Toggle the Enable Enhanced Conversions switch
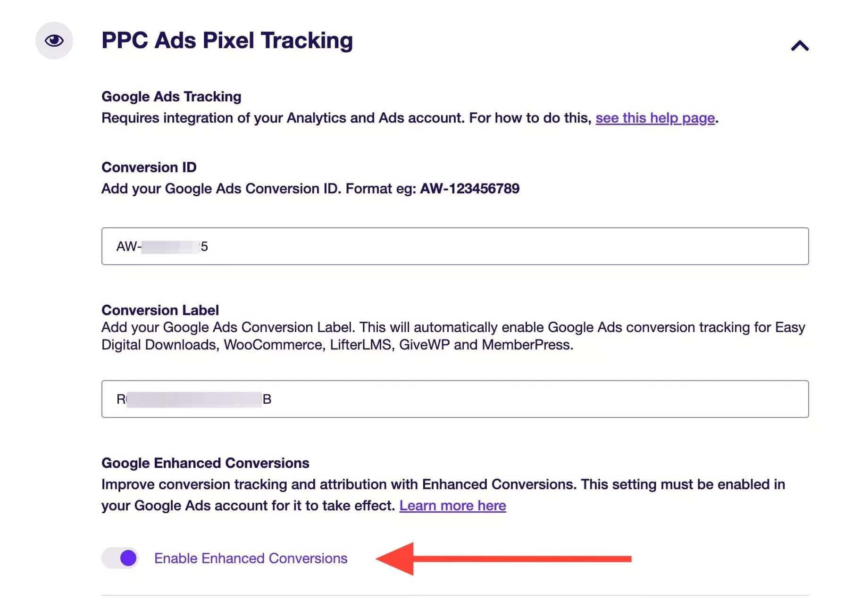Screen dimensions: 861x616 [120, 558]
